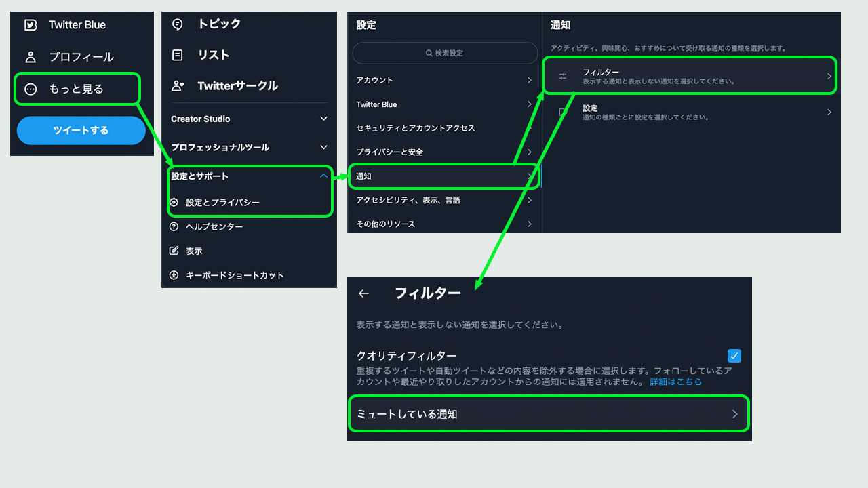Open ヘルプセンター
Viewport: 868px width, 488px height.
(x=214, y=226)
